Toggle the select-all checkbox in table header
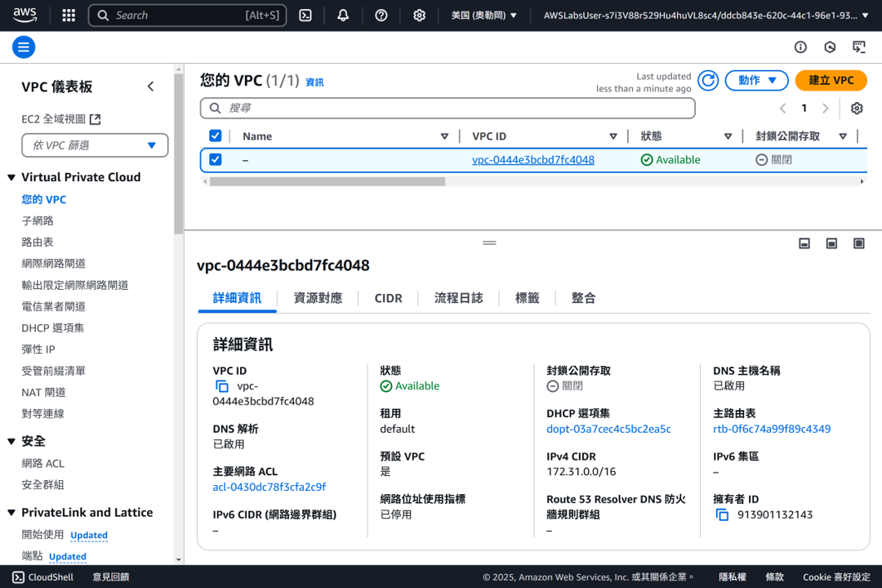882x588 pixels. [216, 136]
